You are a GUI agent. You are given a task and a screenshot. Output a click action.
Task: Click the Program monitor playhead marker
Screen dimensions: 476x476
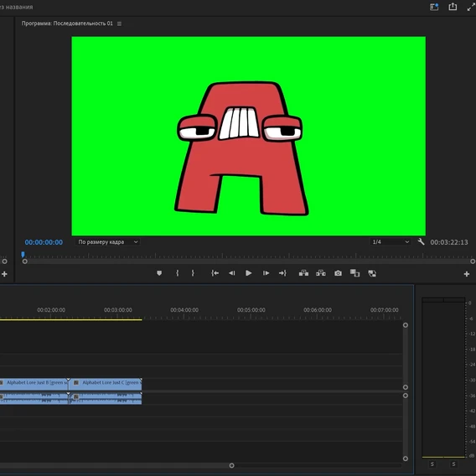(23, 255)
